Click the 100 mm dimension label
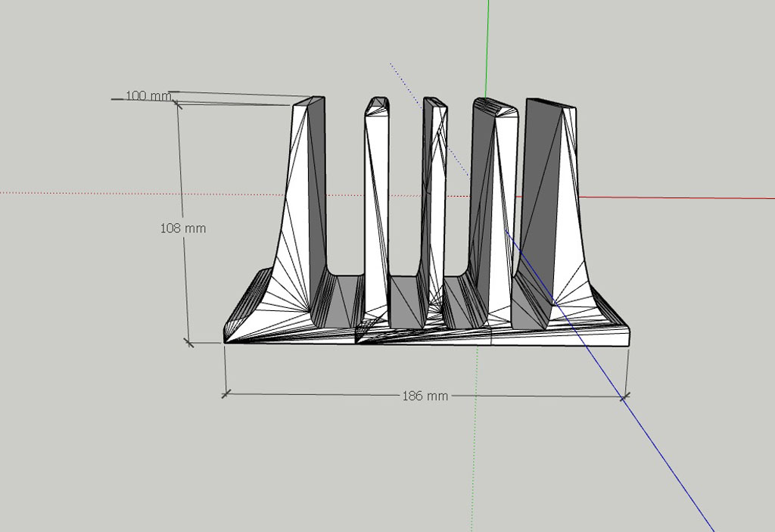Viewport: 775px width, 532px height. (148, 96)
